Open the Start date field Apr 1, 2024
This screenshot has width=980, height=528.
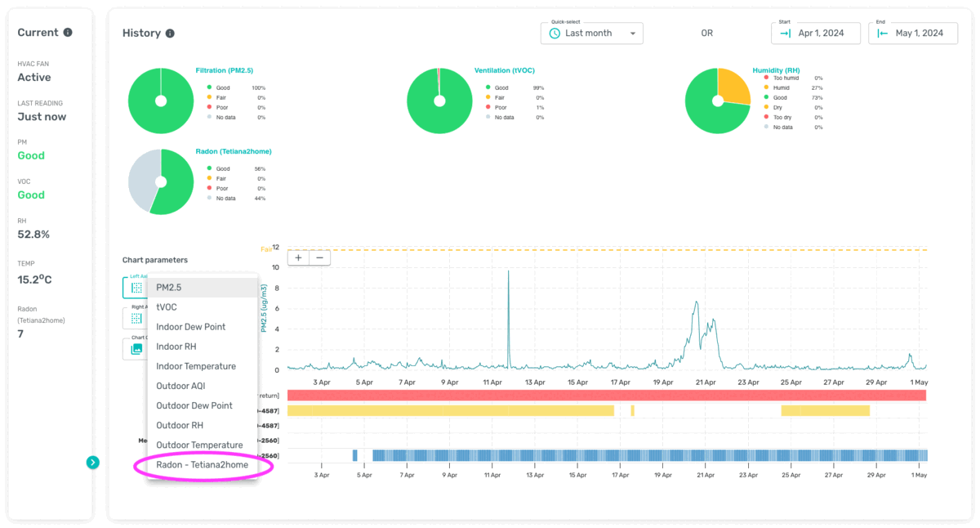(x=816, y=34)
